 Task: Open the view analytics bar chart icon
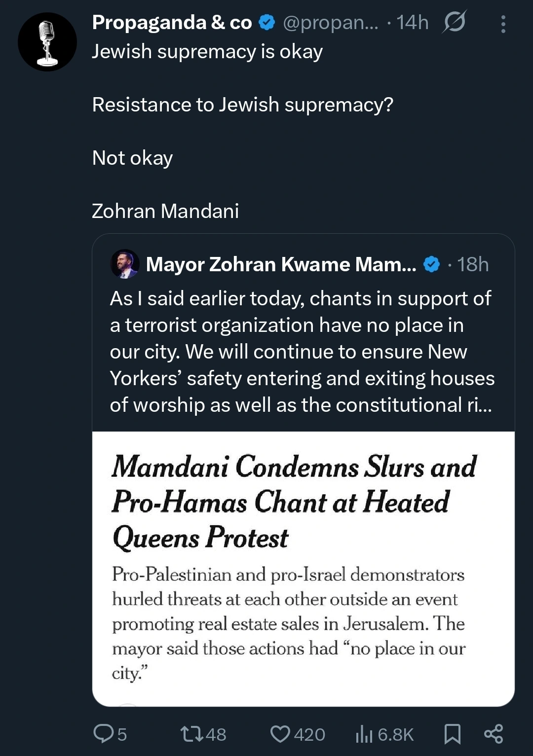coord(364,734)
